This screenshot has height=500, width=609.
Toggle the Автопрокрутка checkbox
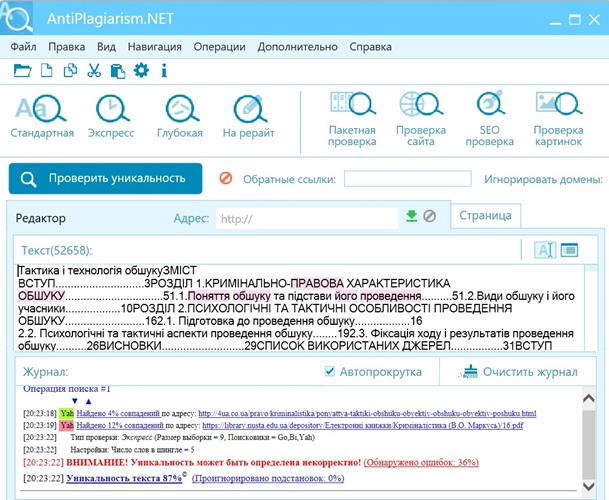(x=329, y=371)
